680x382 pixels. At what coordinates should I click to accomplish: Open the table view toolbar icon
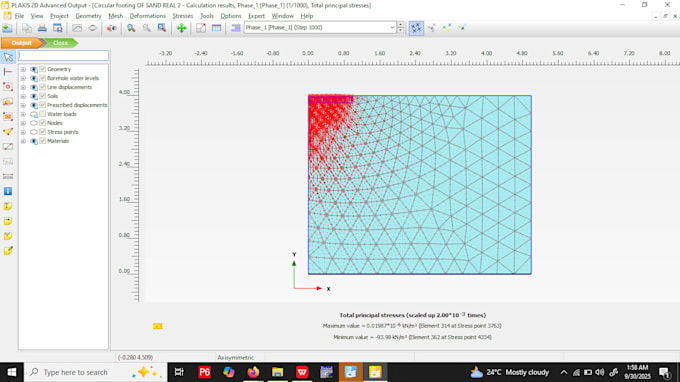[216, 28]
